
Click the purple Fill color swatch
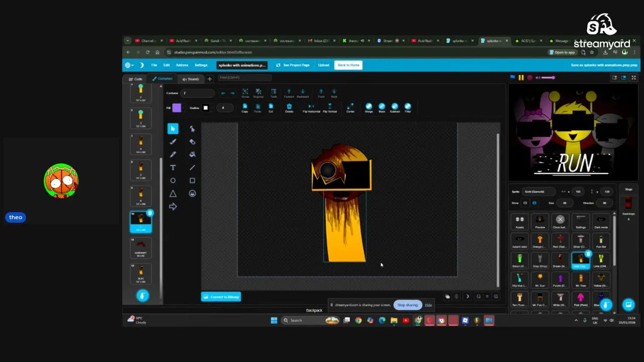177,108
